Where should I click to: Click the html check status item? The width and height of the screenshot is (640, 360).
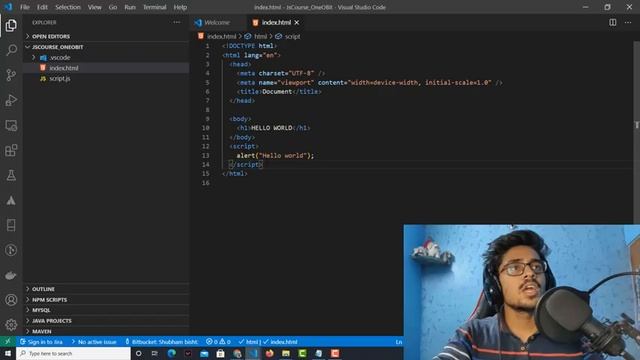(x=248, y=342)
